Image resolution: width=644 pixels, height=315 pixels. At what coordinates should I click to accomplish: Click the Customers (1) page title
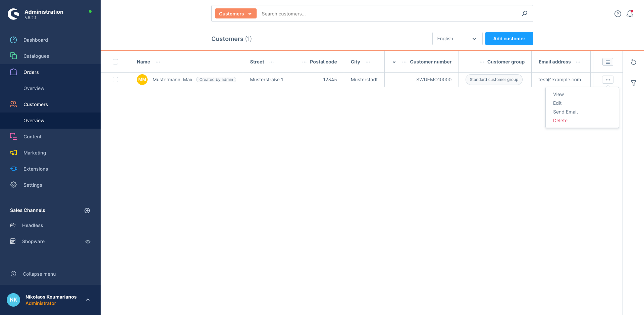pyautogui.click(x=231, y=39)
